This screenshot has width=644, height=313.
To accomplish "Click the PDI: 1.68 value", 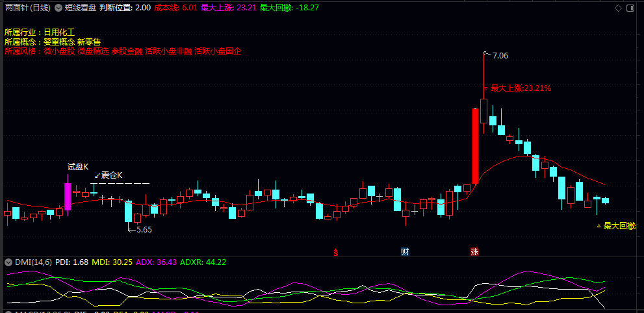I will click(x=71, y=262).
